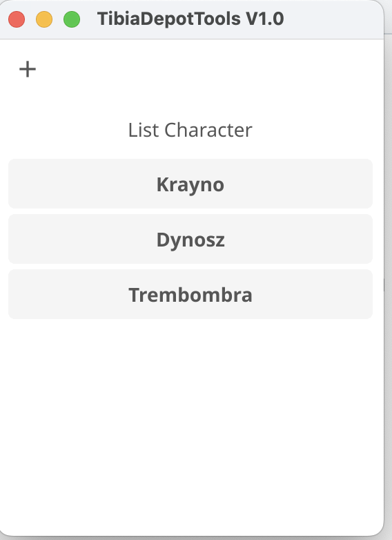This screenshot has height=540, width=392.
Task: Select Trembombra, the last listed character
Action: coord(190,294)
